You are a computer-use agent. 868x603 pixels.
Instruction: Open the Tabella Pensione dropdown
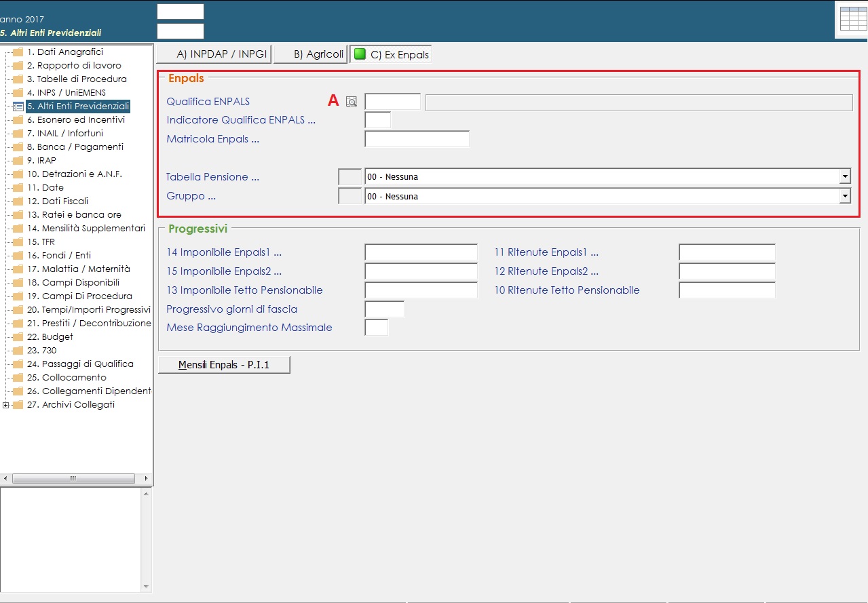coord(845,177)
